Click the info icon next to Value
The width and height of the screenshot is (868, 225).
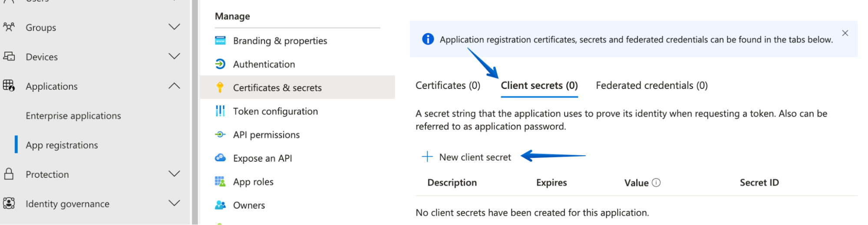(x=656, y=183)
